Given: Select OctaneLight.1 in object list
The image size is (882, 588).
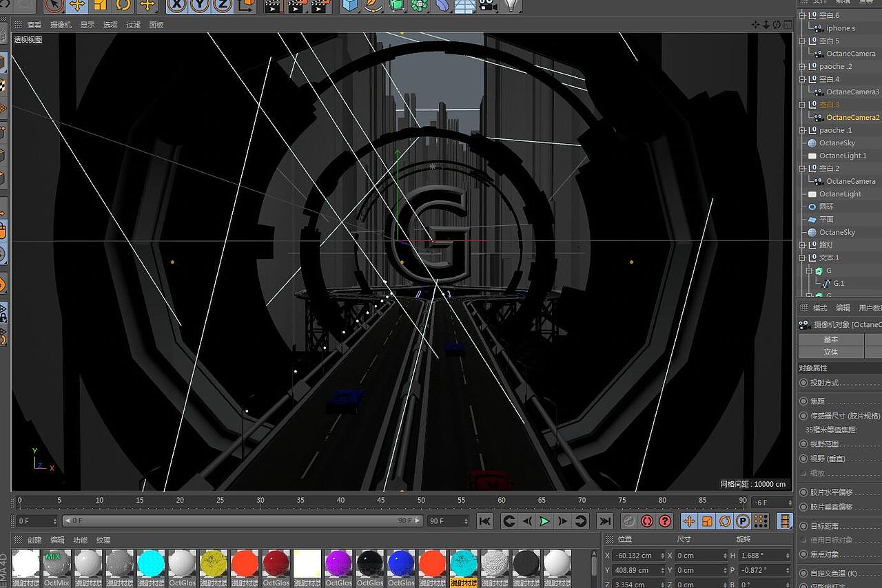Looking at the screenshot, I should pos(843,156).
